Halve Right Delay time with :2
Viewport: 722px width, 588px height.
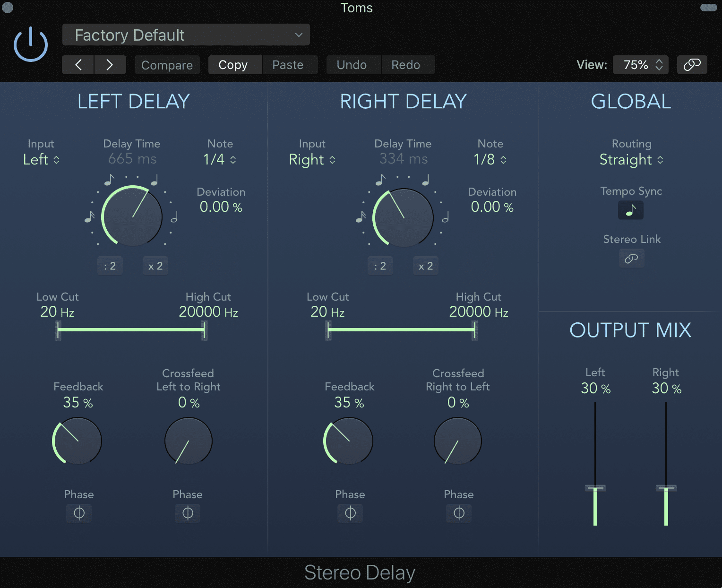tap(380, 266)
